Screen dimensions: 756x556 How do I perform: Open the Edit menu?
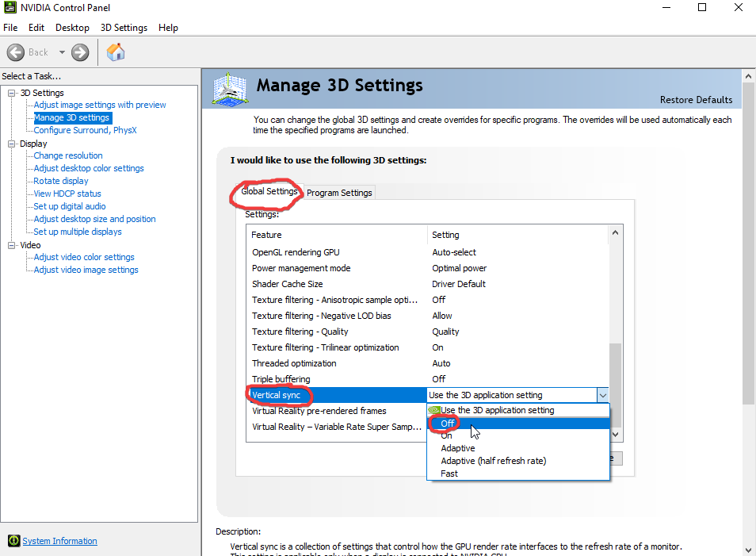tap(36, 28)
